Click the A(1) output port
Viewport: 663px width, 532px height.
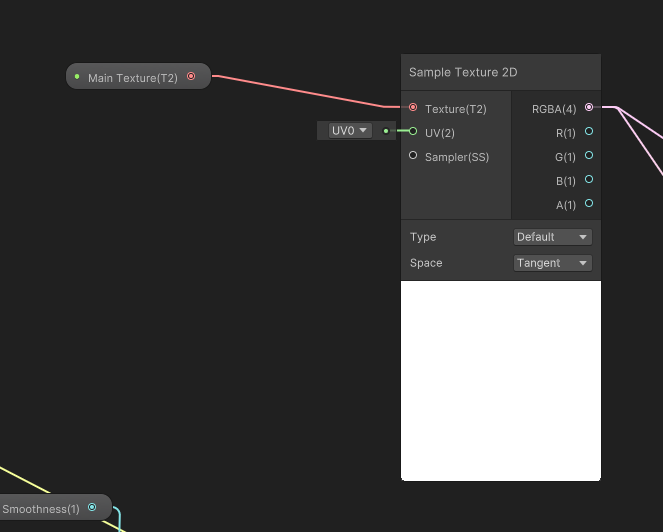(589, 203)
